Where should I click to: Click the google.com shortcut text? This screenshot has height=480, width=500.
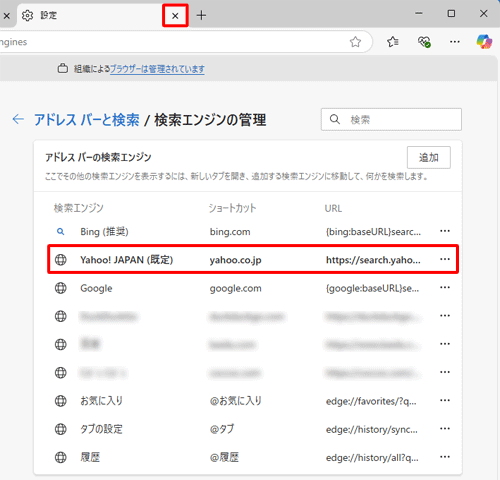click(235, 289)
